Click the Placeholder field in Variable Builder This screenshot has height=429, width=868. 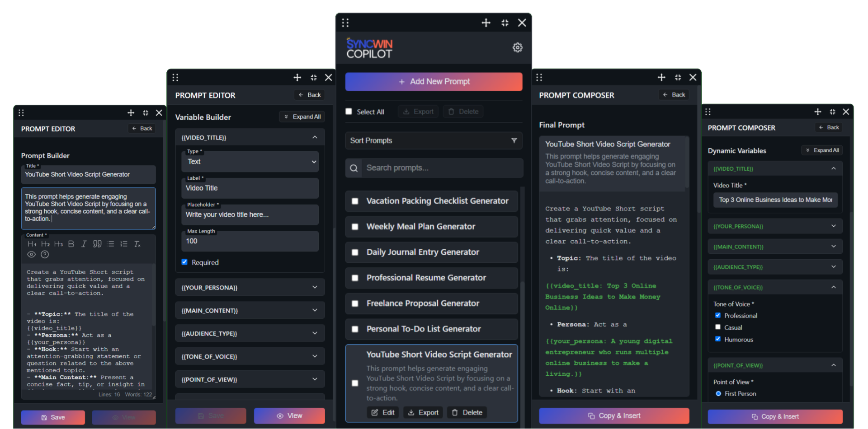[x=250, y=214]
